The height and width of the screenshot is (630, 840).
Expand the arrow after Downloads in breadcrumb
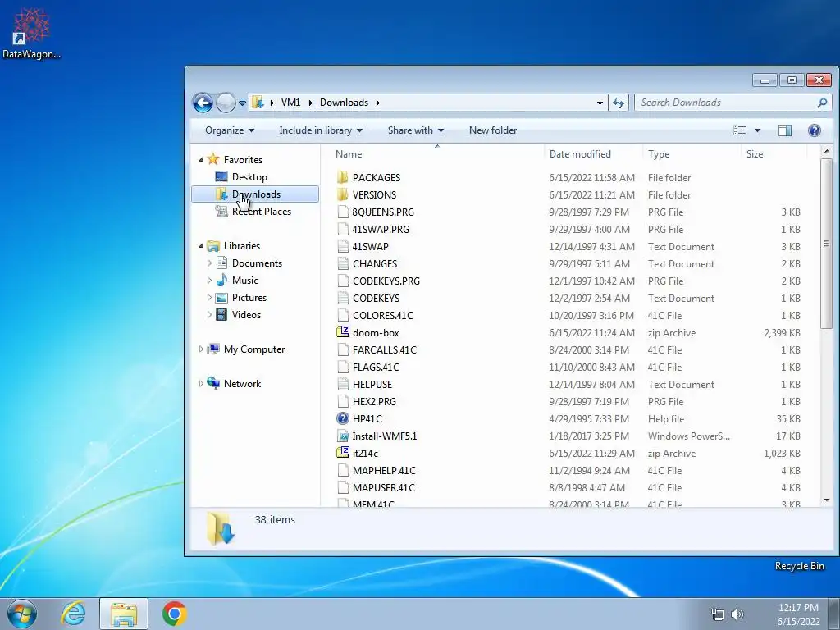(377, 103)
